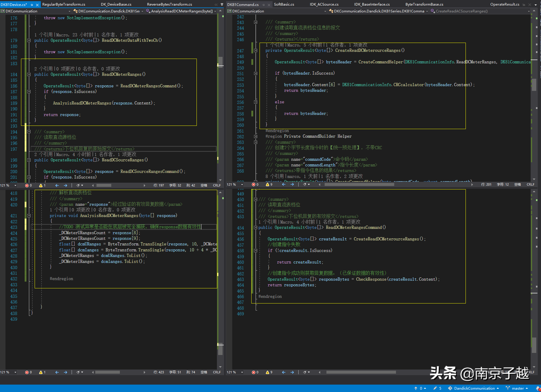The image size is (541, 392).
Task: Click navigate backward arrow in 行: 423 bar
Action: tap(57, 372)
